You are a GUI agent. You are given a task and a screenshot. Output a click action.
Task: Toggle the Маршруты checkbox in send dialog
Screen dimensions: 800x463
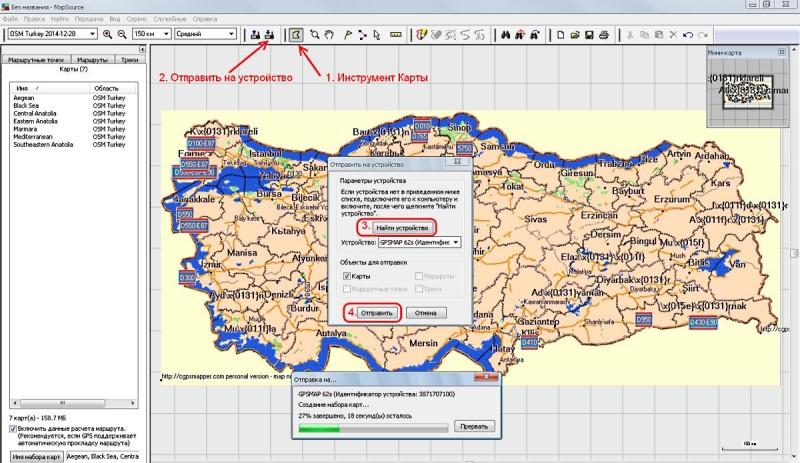click(419, 276)
